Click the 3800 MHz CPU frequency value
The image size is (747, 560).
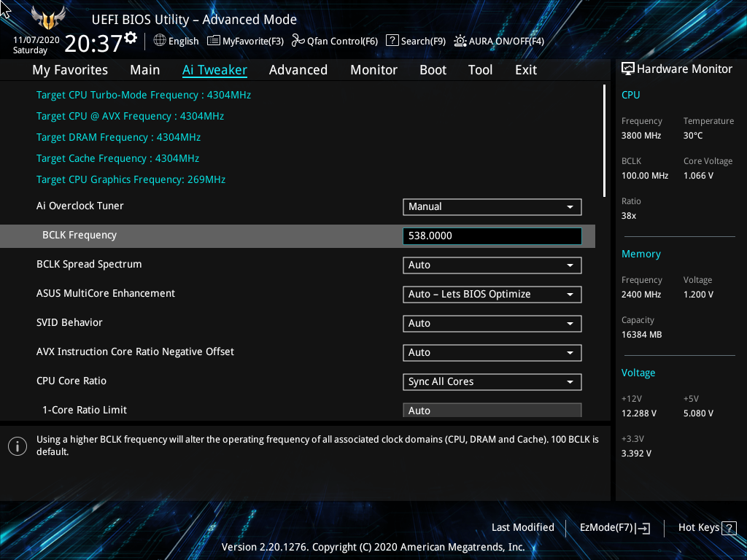[641, 136]
